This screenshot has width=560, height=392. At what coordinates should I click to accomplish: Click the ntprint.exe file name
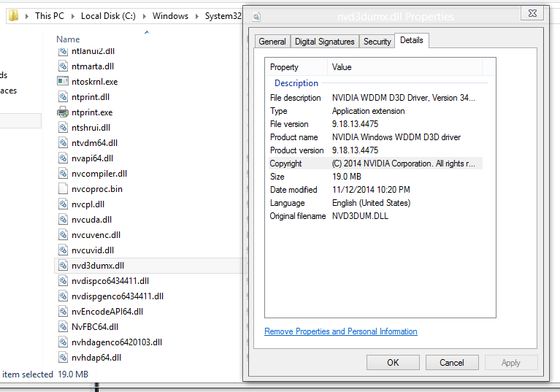[92, 112]
